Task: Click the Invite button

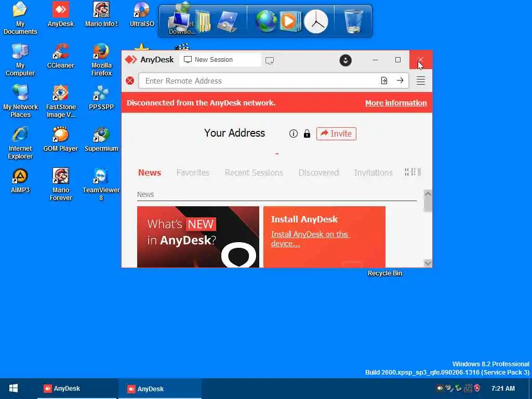Action: tap(336, 134)
